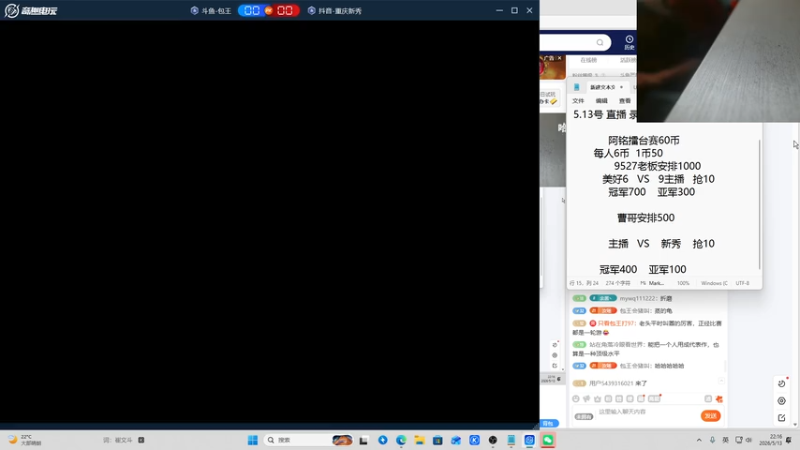Open the task history icon with red dot

point(782,383)
